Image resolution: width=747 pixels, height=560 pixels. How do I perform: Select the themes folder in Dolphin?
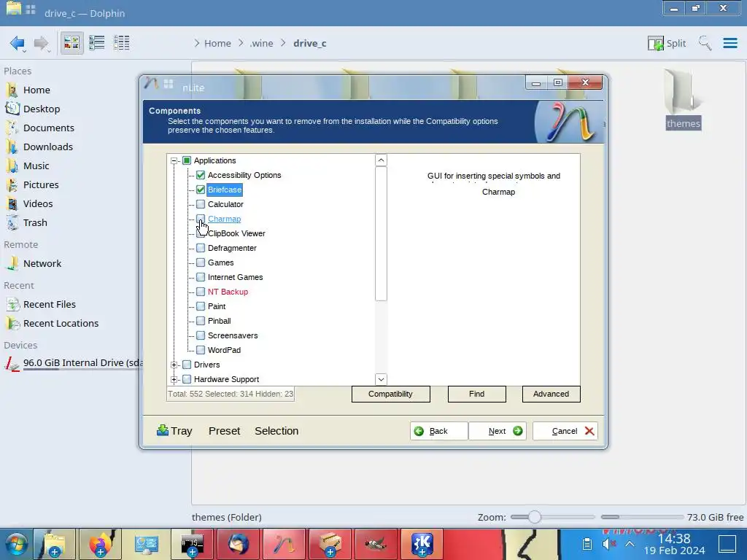pyautogui.click(x=683, y=100)
